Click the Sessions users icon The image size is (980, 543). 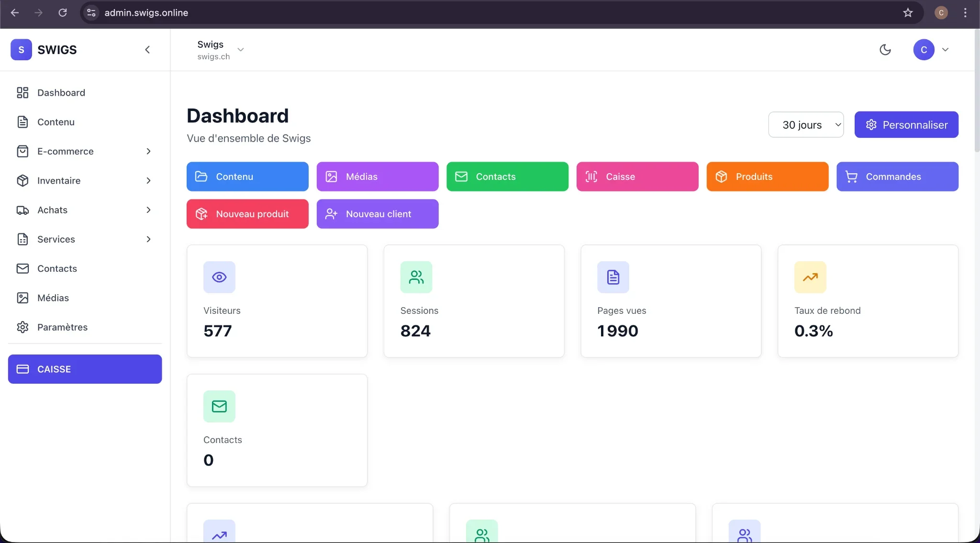tap(416, 277)
